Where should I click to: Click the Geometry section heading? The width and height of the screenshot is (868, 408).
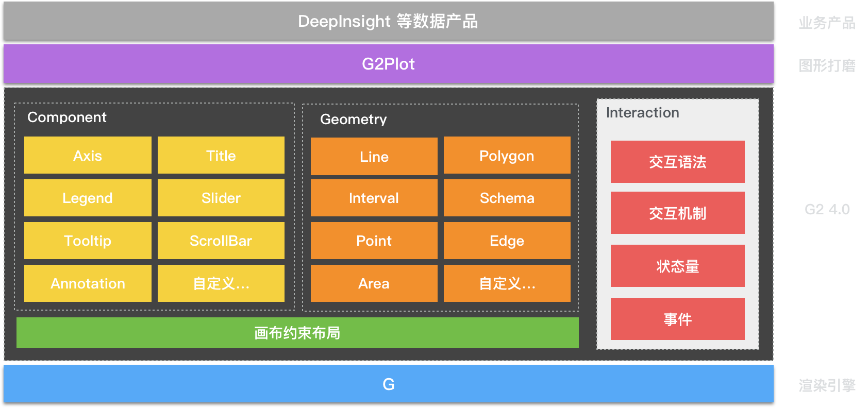click(354, 120)
